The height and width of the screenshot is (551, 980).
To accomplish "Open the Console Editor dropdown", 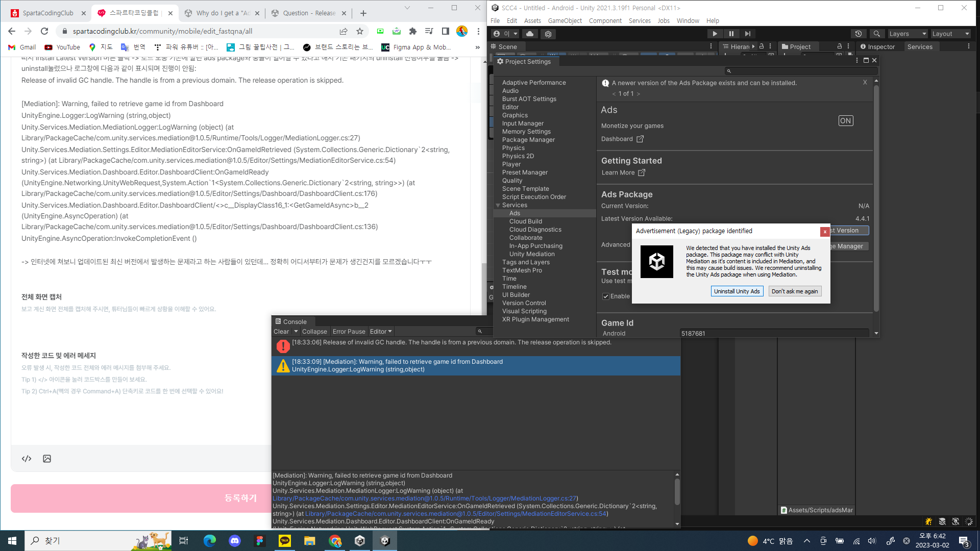I will (x=381, y=332).
